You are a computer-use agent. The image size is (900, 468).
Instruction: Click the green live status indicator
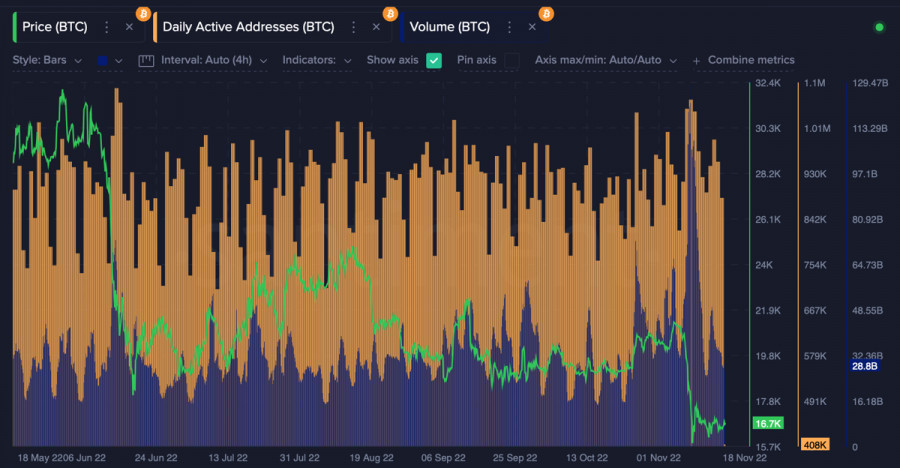tap(879, 27)
